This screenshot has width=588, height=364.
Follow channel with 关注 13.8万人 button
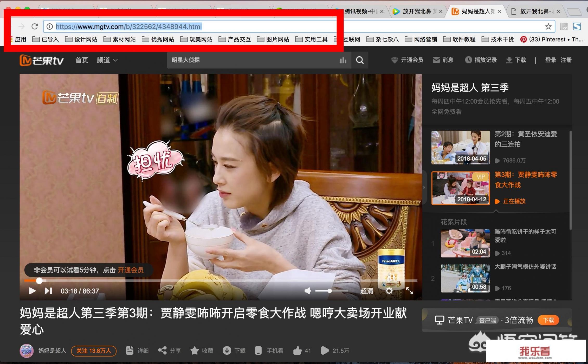tap(94, 351)
